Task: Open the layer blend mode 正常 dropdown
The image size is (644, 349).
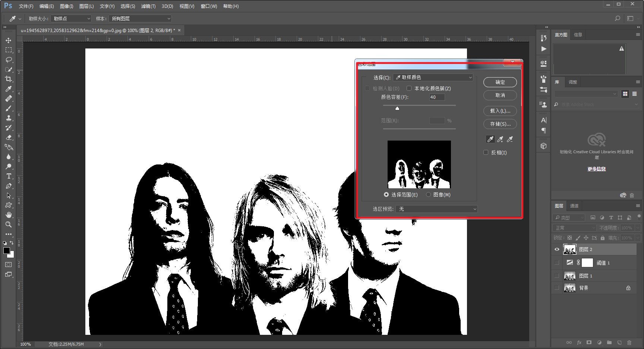Action: coord(575,228)
